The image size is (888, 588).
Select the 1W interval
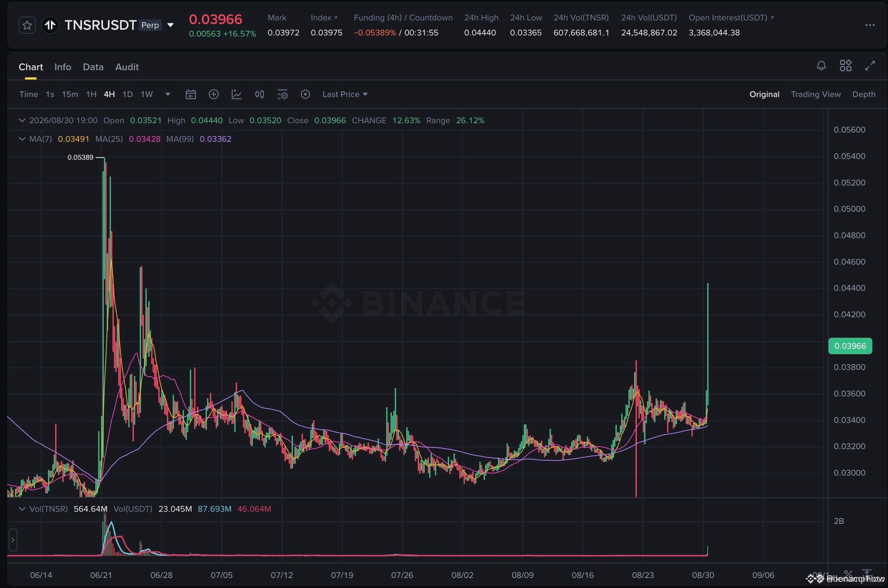pyautogui.click(x=146, y=94)
